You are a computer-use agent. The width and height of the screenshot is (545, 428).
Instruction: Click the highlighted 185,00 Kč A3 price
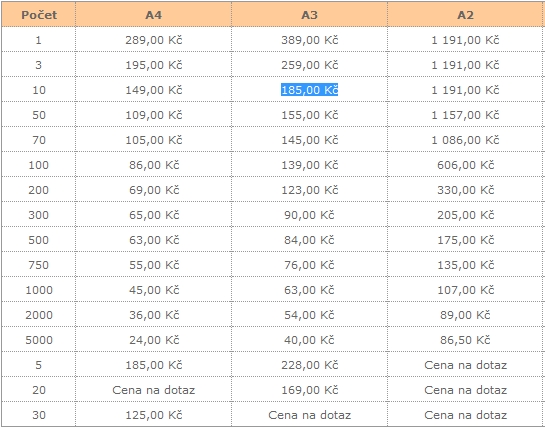pos(309,90)
